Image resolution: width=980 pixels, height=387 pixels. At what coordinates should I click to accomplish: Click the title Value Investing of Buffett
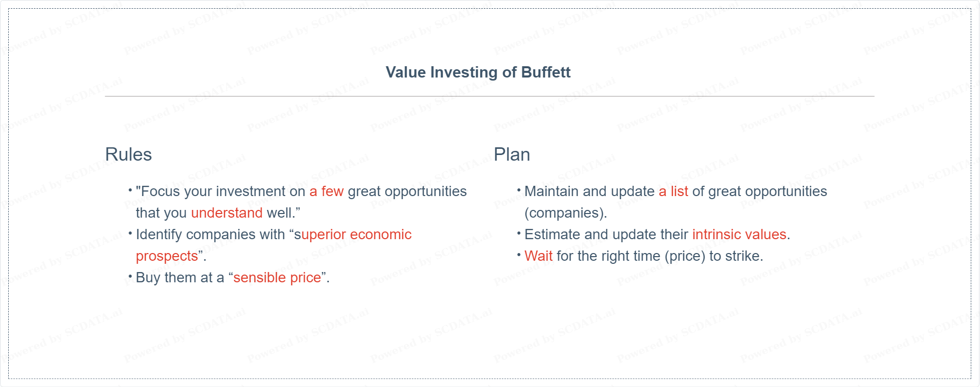point(478,72)
